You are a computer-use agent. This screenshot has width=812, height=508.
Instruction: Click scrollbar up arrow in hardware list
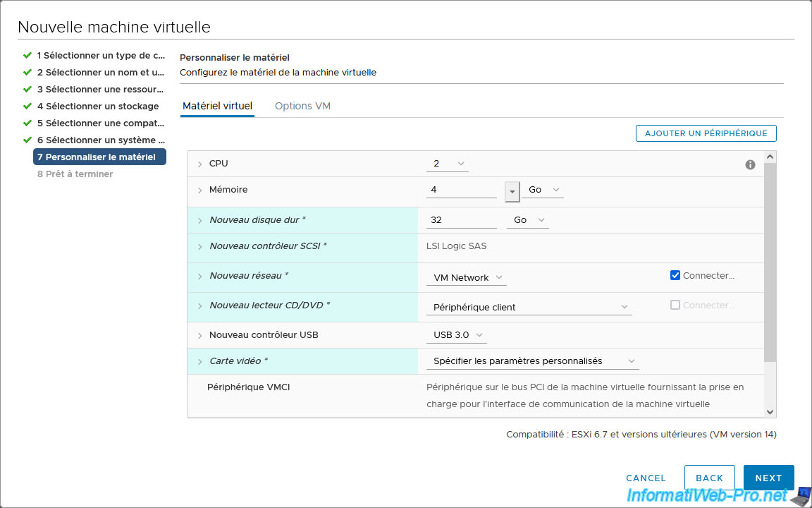770,157
